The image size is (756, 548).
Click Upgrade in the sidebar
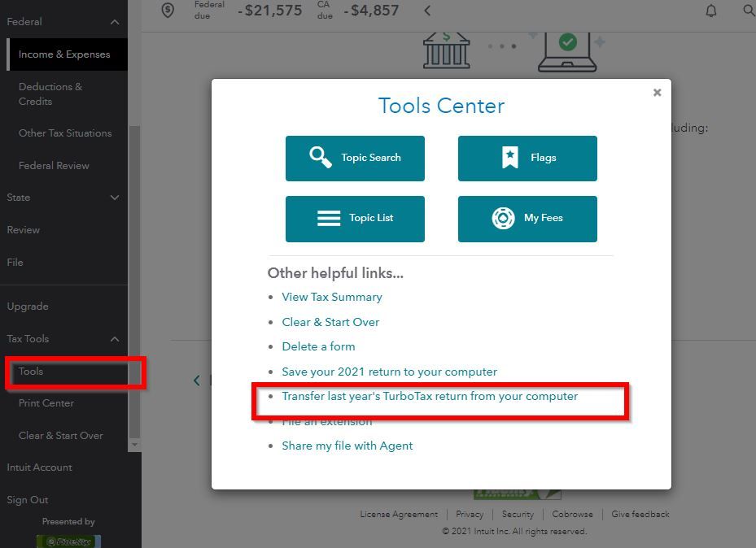(28, 307)
